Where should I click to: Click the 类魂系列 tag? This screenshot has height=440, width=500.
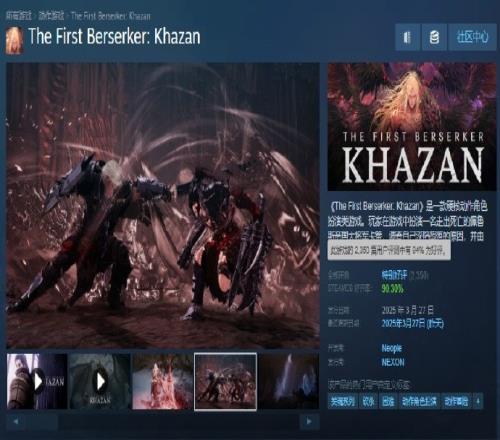[x=342, y=401]
